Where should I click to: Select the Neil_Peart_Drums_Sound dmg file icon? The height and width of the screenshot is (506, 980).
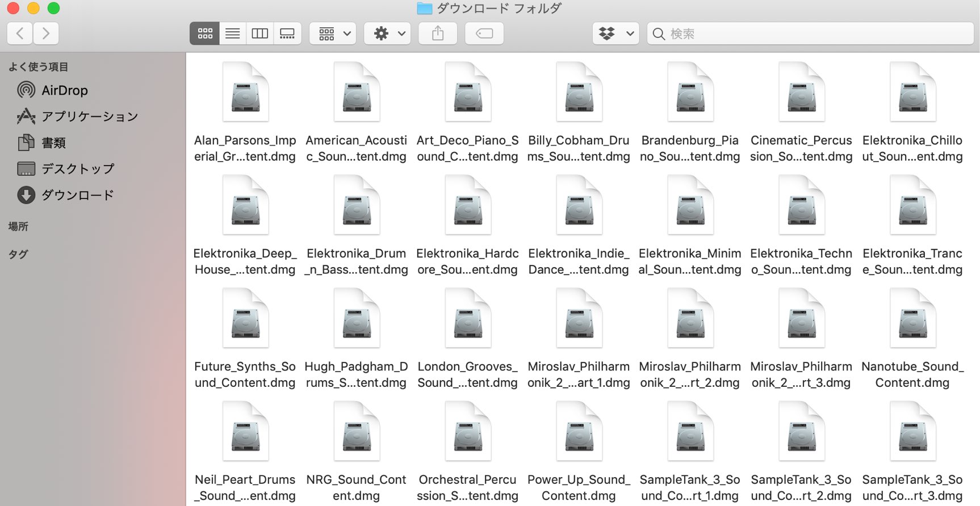[245, 431]
